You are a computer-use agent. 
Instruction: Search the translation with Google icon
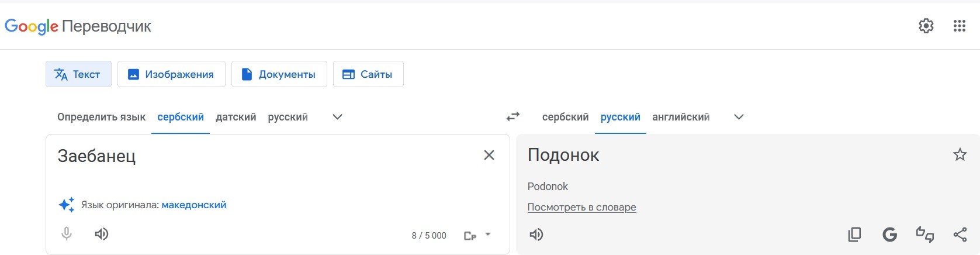point(889,235)
